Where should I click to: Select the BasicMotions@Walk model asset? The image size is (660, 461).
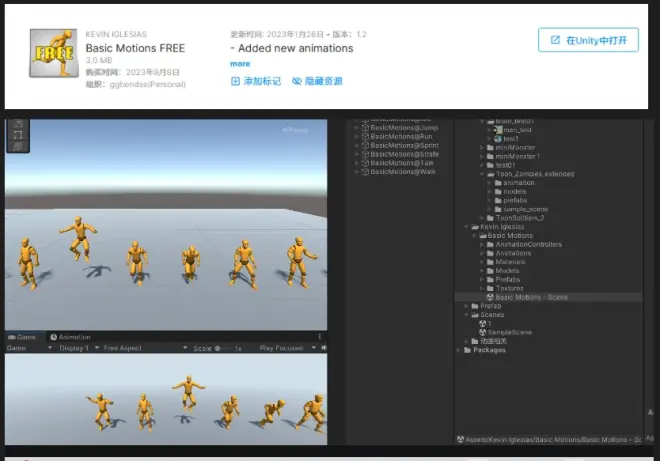(x=398, y=172)
